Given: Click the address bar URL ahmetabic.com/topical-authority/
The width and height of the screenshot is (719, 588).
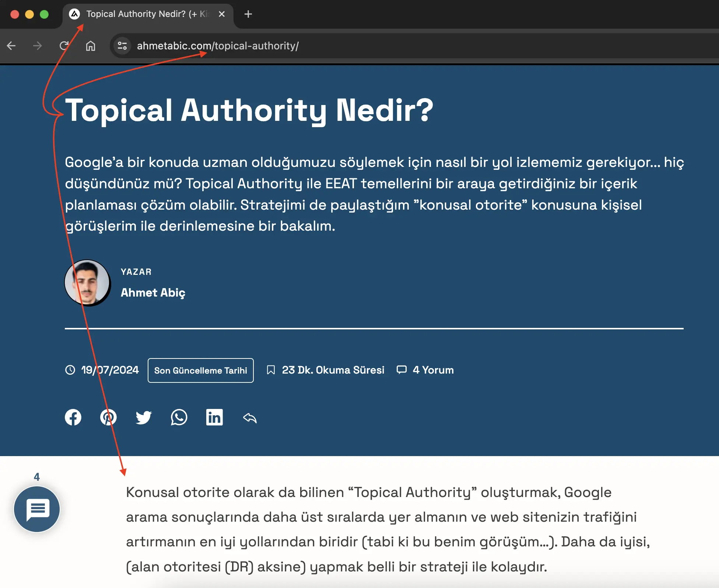Looking at the screenshot, I should (218, 46).
